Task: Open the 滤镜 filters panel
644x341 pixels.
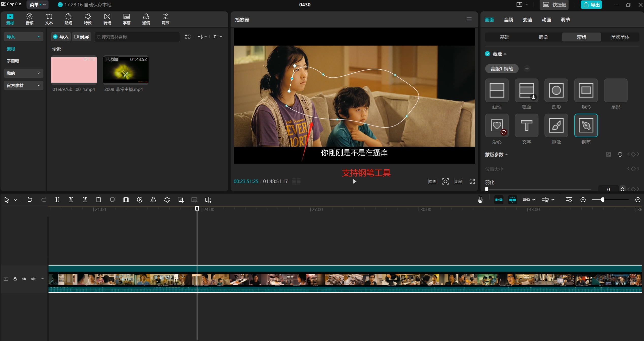Action: 146,19
